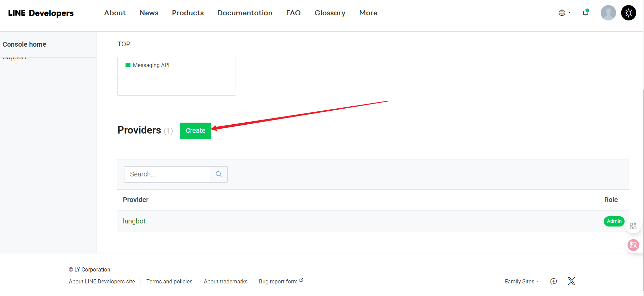Open the Messaging API channel card
Viewport: 644px width, 296px height.
point(176,76)
